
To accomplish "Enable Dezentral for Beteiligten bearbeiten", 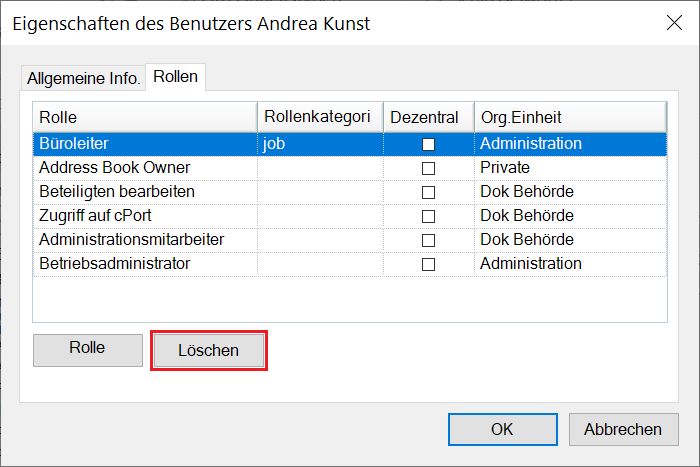I will 428,192.
